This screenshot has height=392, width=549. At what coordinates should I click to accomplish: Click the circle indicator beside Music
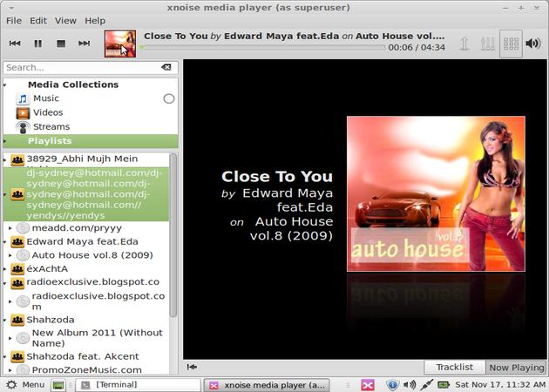169,99
